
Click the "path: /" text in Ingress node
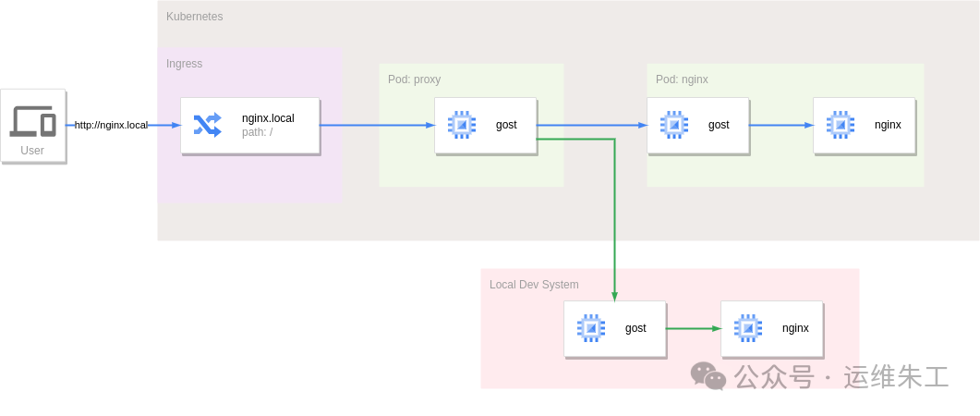(x=257, y=132)
